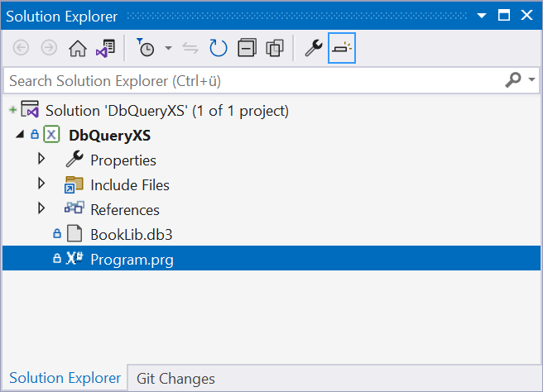The image size is (543, 392).
Task: Sync with Active Document arrows
Action: (190, 48)
